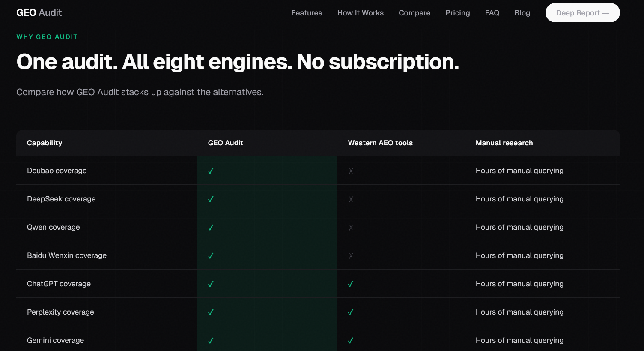The height and width of the screenshot is (351, 644).
Task: Click the Capability column header
Action: coord(45,143)
